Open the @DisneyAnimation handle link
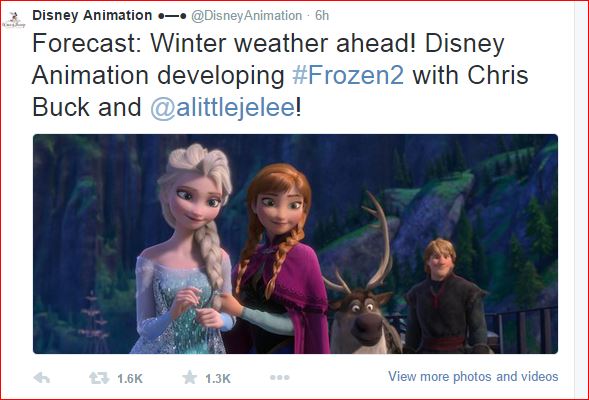The image size is (589, 400). coord(247,16)
